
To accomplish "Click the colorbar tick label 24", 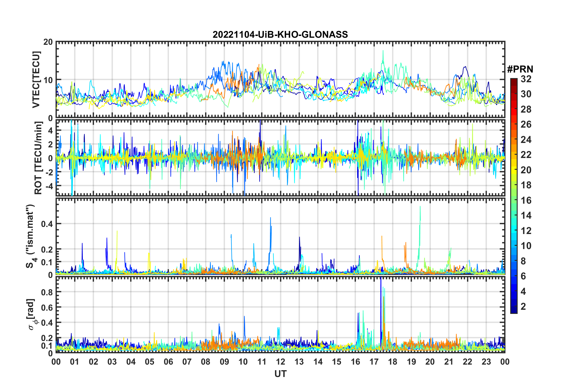I will [x=526, y=139].
